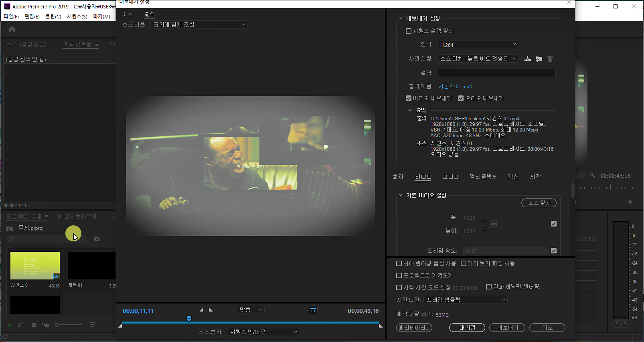Open the 프레임 속도 29.97 dropdown
The image size is (644, 342).
tap(505, 251)
